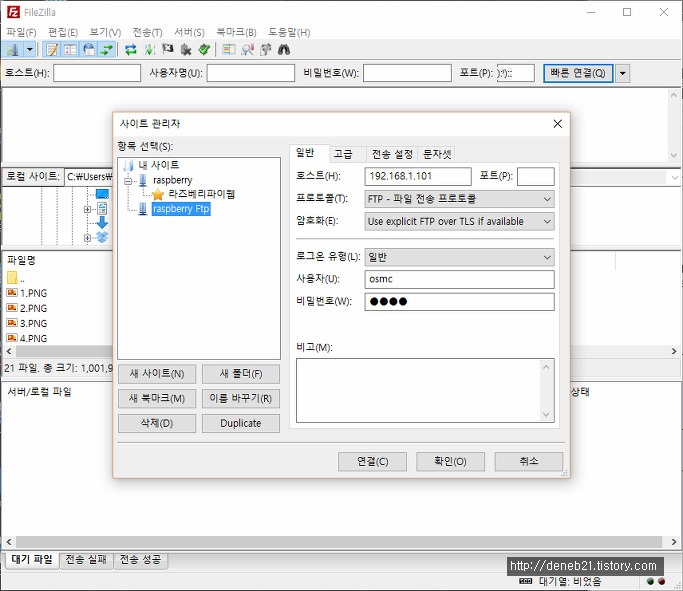The image size is (683, 591).
Task: Switch to the 문자셋 tab
Action: 437,154
